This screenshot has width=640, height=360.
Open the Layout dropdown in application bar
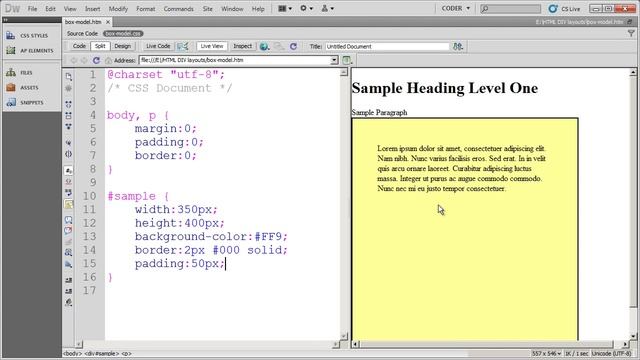[284, 9]
